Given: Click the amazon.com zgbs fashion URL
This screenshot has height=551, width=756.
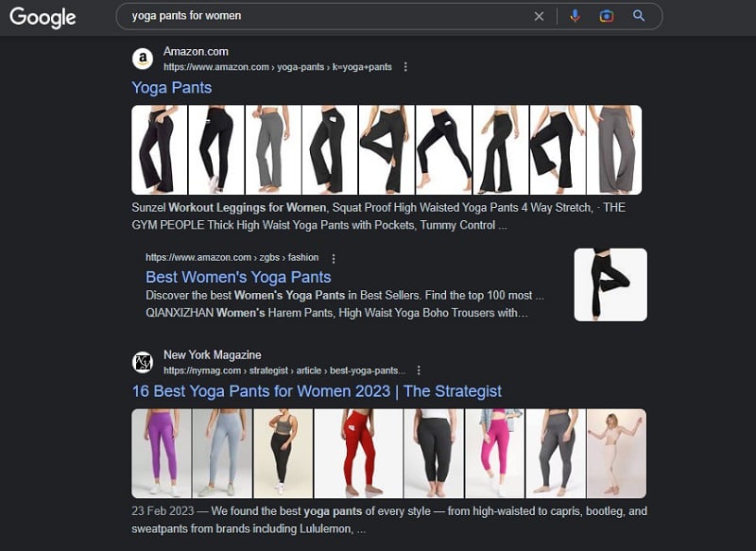Looking at the screenshot, I should click(232, 257).
